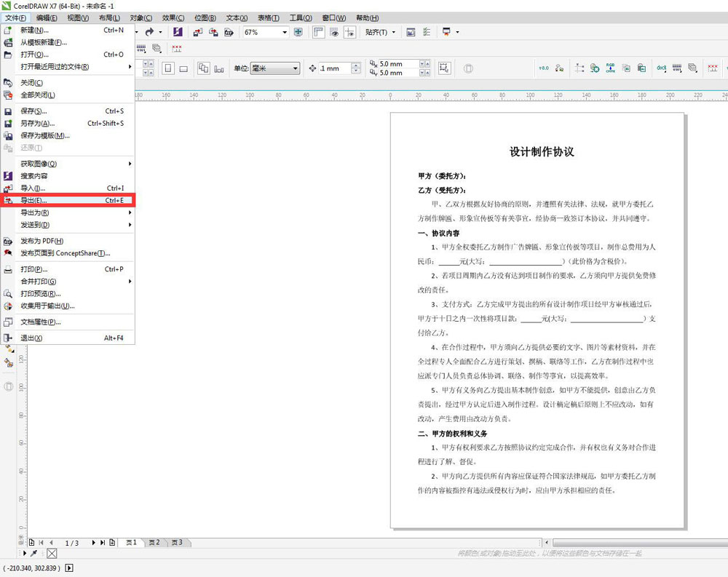Click the add new page icon beside page tabs

[32, 542]
